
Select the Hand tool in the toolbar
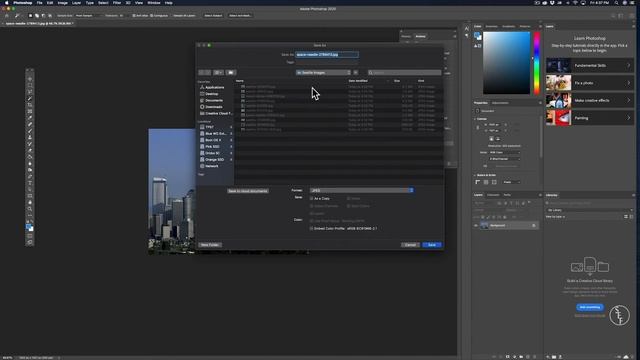click(30, 202)
